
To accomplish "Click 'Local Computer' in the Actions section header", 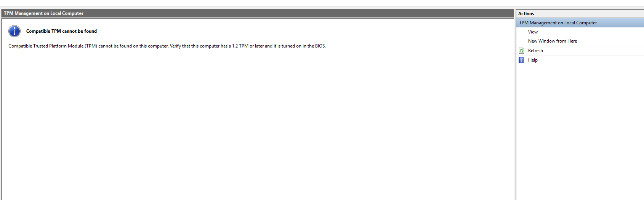I will (580, 23).
